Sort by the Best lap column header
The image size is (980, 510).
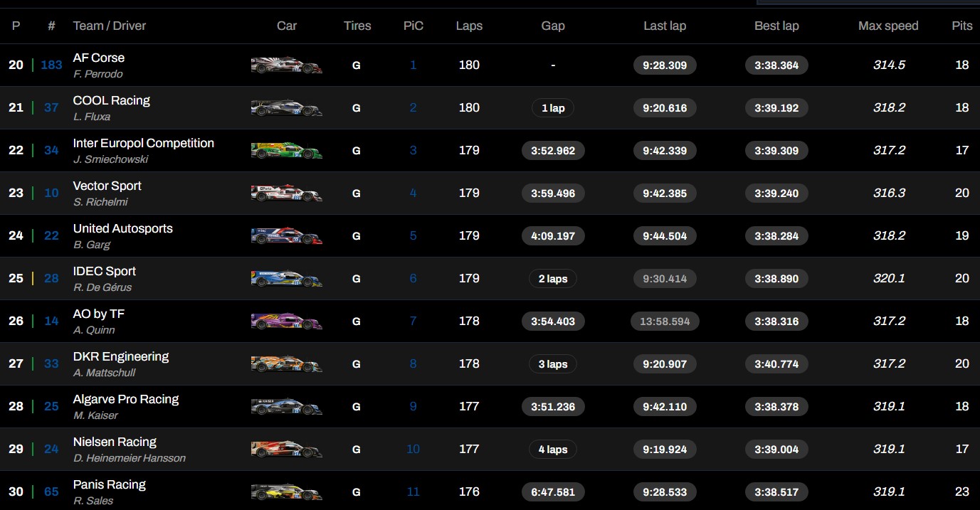(776, 26)
